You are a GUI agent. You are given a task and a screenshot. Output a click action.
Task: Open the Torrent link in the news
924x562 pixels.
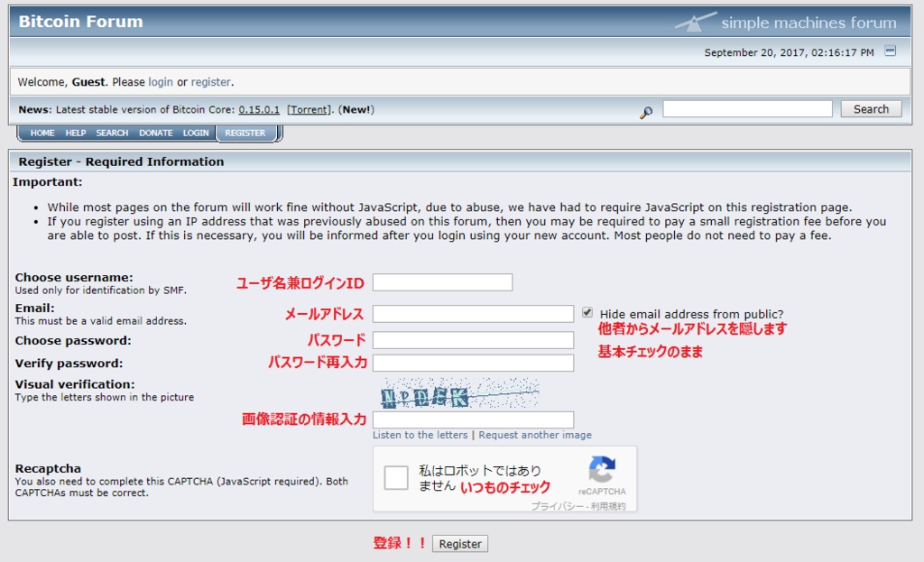pyautogui.click(x=310, y=109)
